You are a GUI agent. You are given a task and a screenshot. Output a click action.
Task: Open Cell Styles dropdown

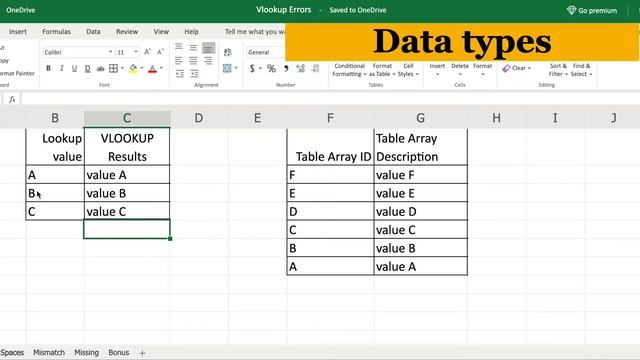408,70
